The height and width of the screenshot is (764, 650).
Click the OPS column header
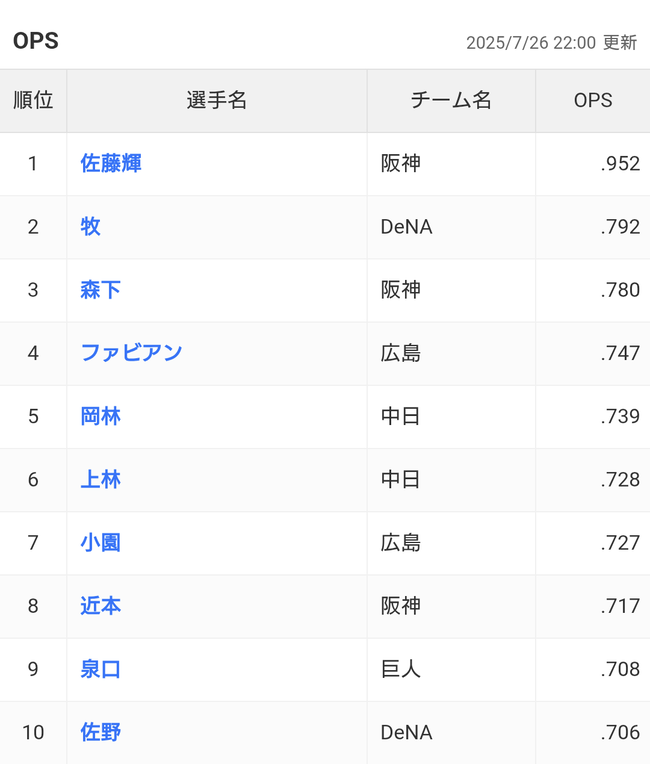593,101
